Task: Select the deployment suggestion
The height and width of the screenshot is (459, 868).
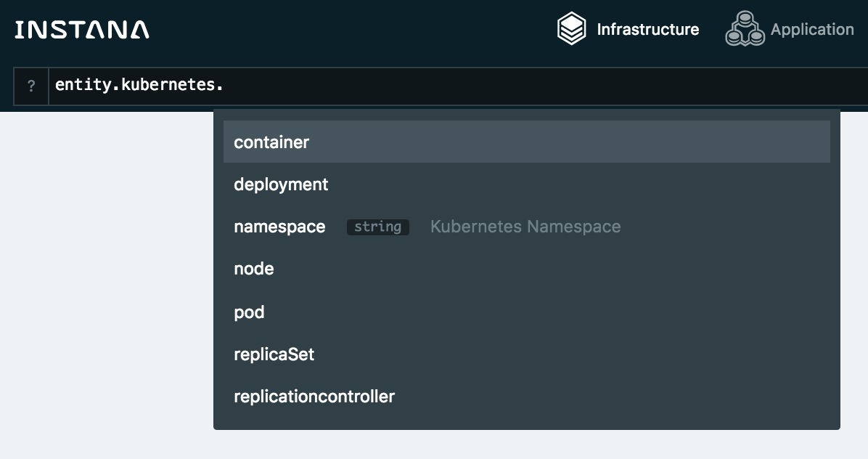Action: tap(526, 184)
